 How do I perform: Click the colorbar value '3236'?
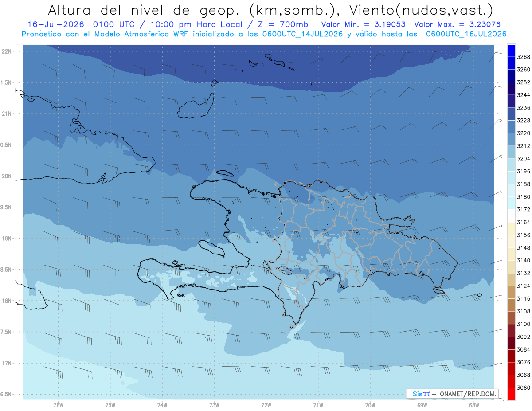click(x=524, y=108)
